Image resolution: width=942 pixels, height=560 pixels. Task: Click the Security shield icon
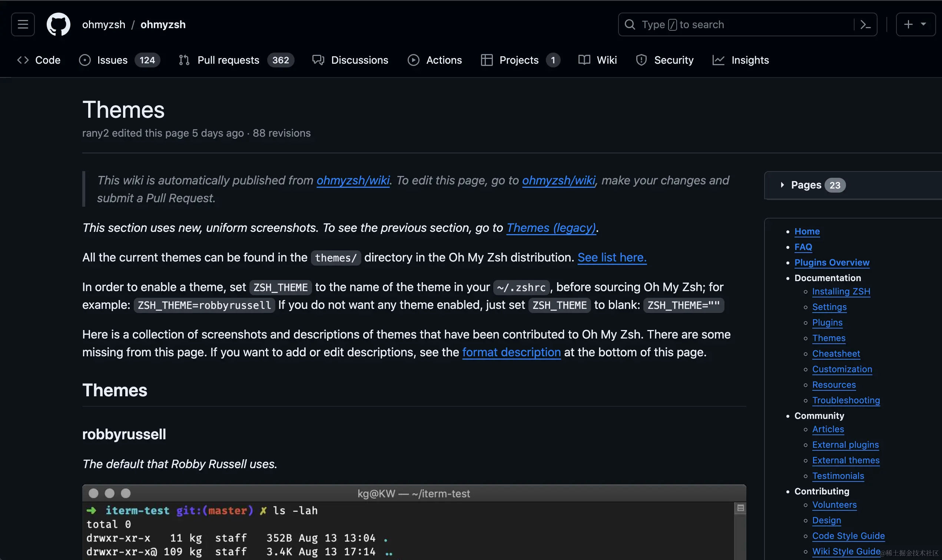[641, 60]
